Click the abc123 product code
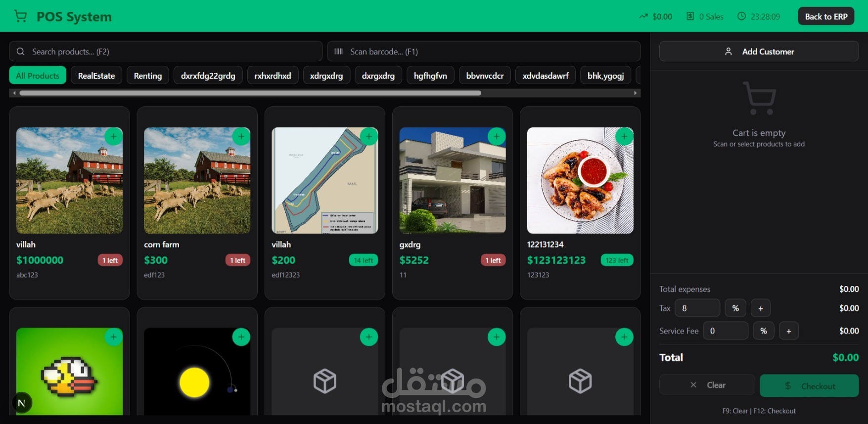868x424 pixels. click(x=27, y=275)
